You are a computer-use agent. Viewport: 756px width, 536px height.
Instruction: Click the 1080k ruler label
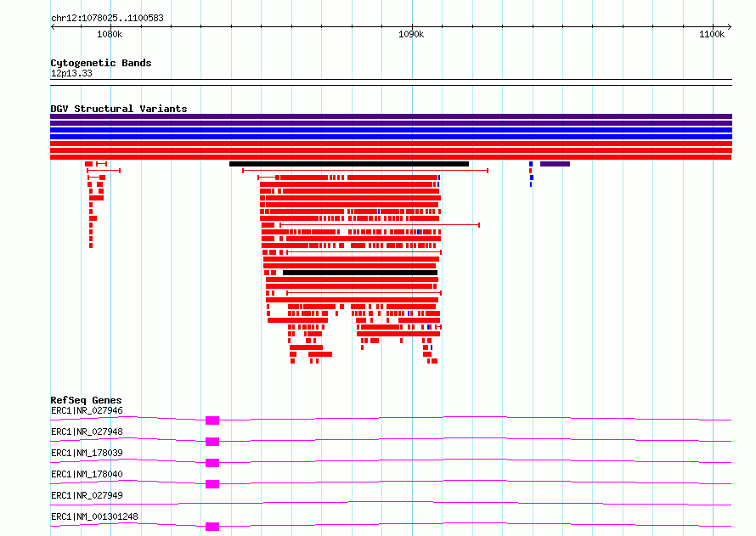[110, 34]
